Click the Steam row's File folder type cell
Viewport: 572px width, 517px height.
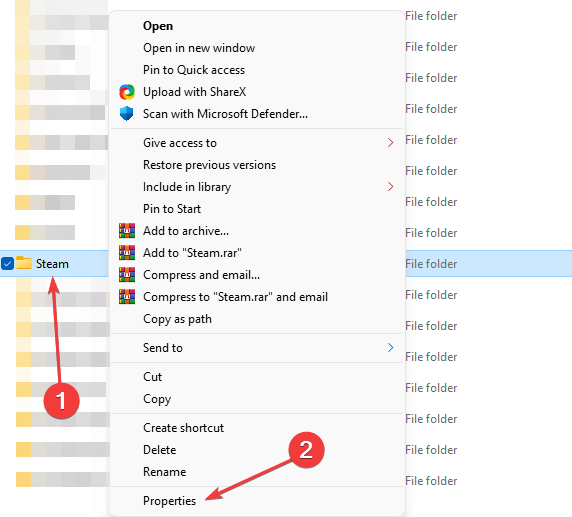point(431,264)
